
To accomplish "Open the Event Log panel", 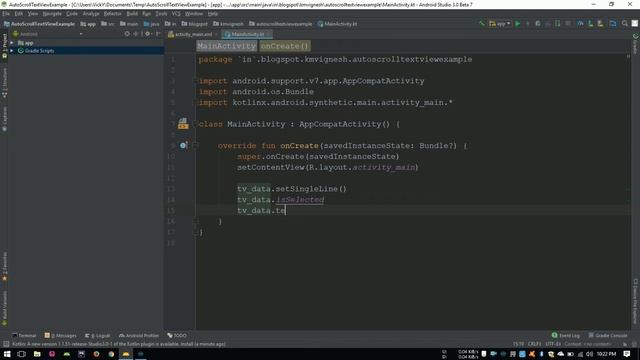I will [566, 336].
